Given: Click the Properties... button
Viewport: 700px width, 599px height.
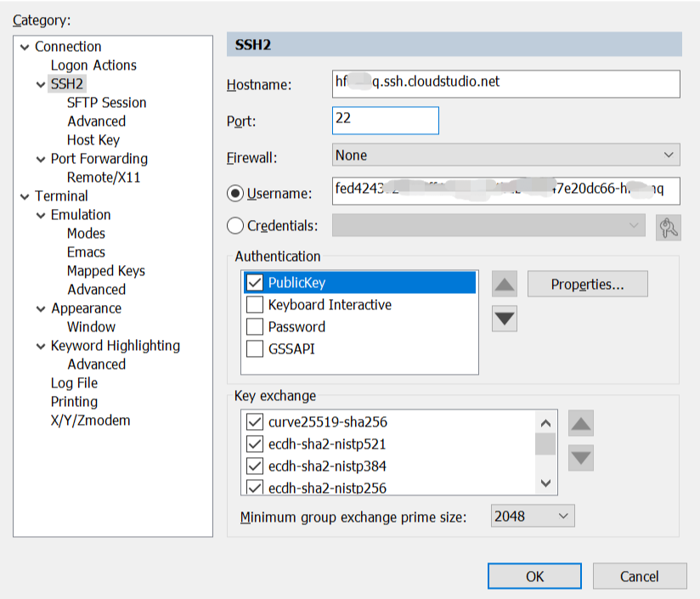Looking at the screenshot, I should [588, 284].
